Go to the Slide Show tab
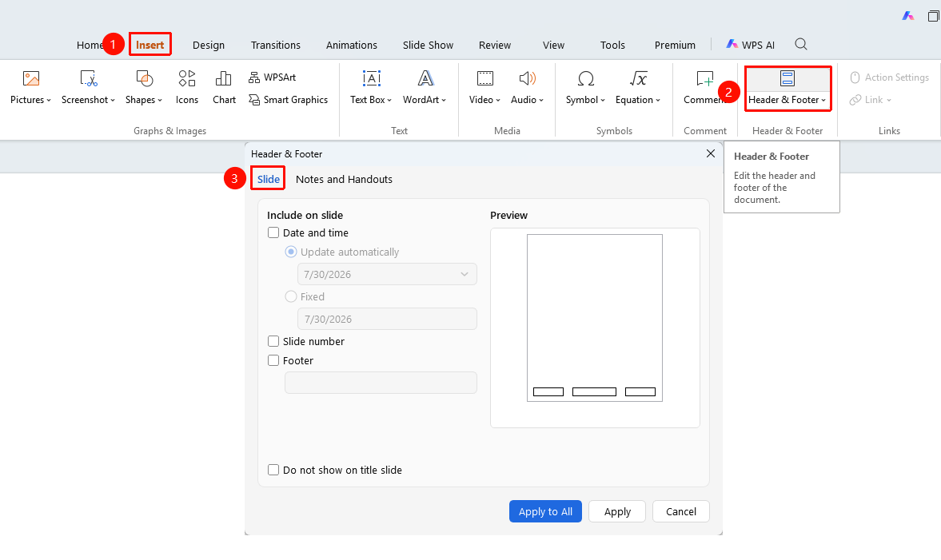This screenshot has height=560, width=941. click(x=428, y=45)
